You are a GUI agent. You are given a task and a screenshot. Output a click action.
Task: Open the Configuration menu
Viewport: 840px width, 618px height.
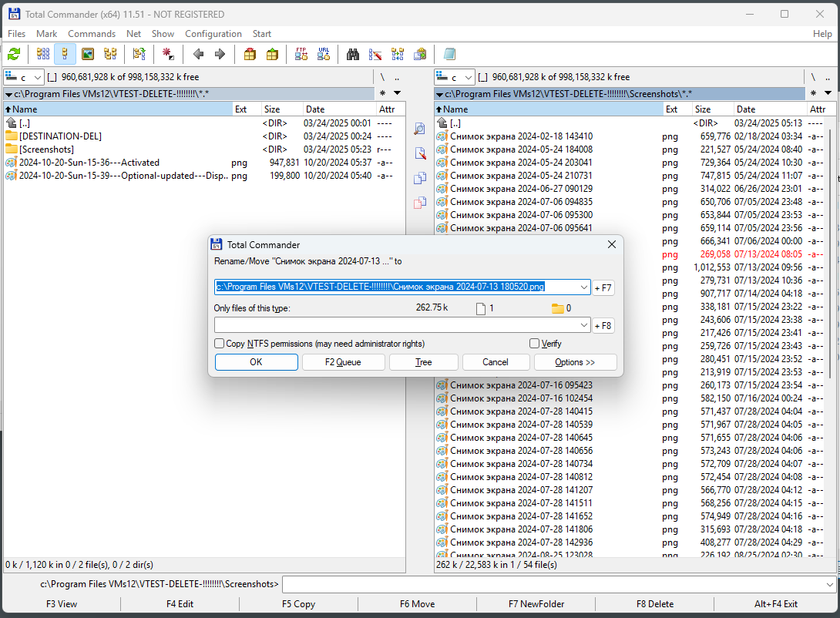pos(213,34)
